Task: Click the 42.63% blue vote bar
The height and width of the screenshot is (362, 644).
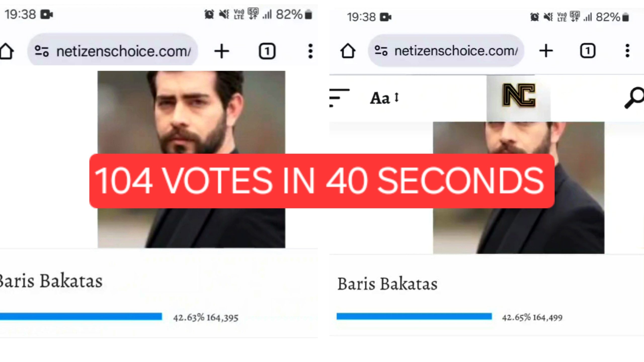Action: (x=81, y=316)
